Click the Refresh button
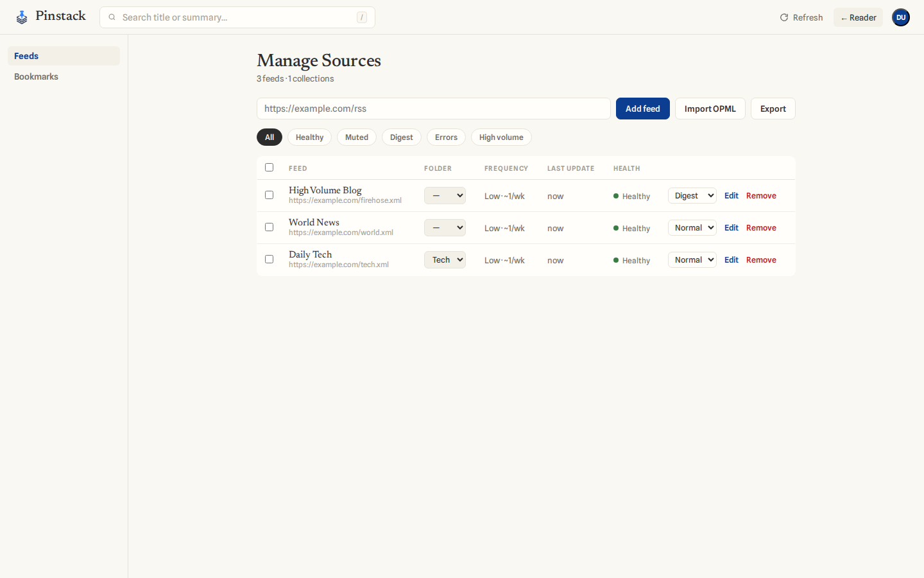Viewport: 924px width, 578px height. point(801,17)
